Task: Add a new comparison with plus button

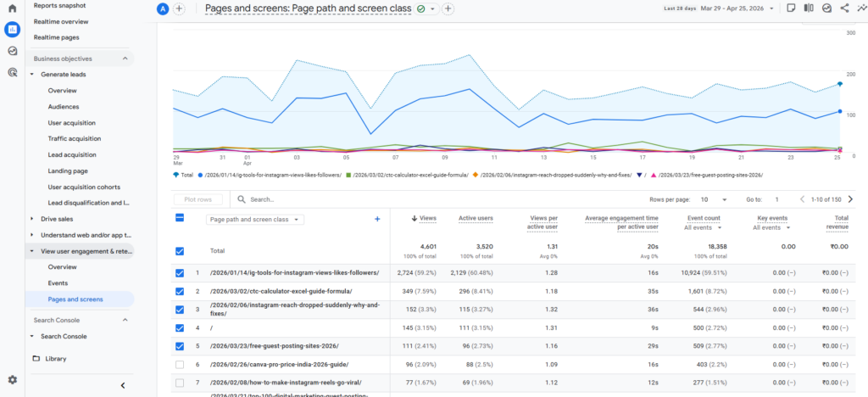Action: [179, 8]
